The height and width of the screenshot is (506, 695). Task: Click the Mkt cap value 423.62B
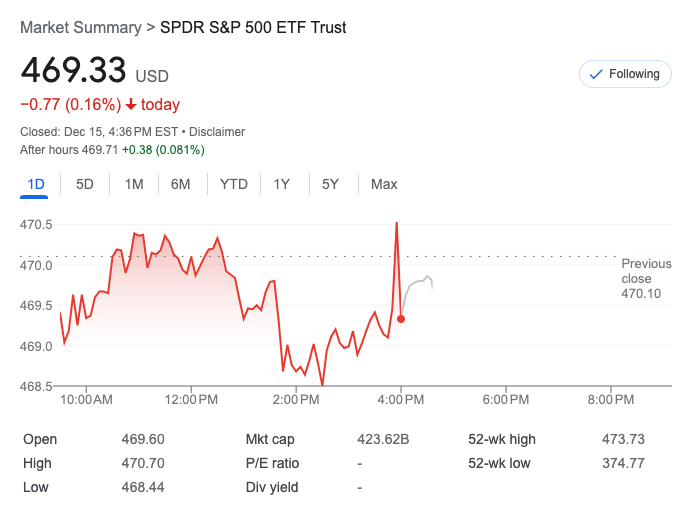(x=384, y=439)
